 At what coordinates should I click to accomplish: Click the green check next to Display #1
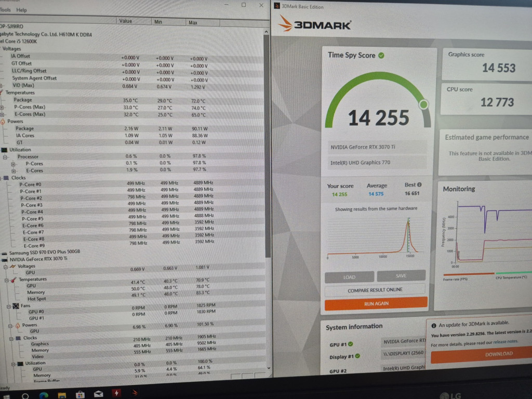tap(357, 356)
